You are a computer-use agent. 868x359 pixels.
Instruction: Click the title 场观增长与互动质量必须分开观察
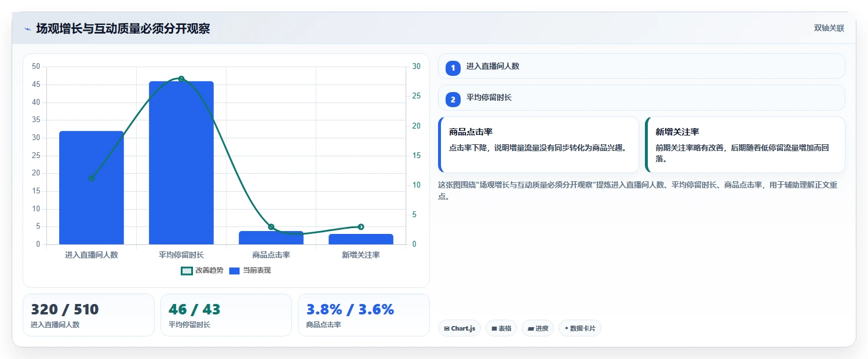[123, 29]
